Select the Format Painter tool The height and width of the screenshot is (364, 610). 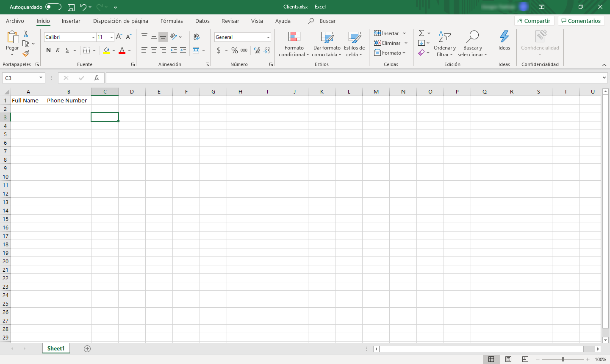click(25, 54)
